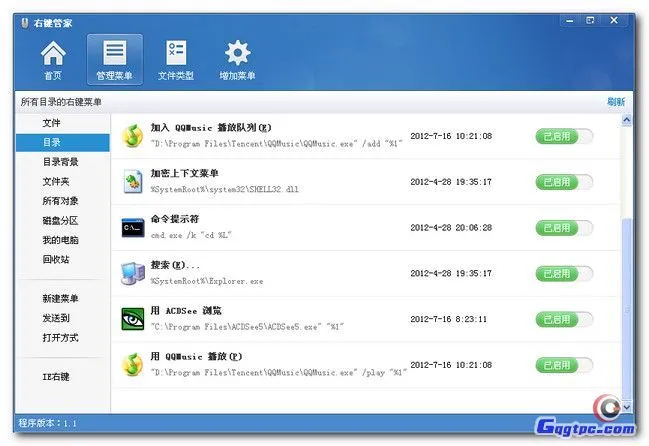Viewport: 649px width, 446px height.
Task: Open the 文件类型 toolbar icon
Action: pos(176,60)
